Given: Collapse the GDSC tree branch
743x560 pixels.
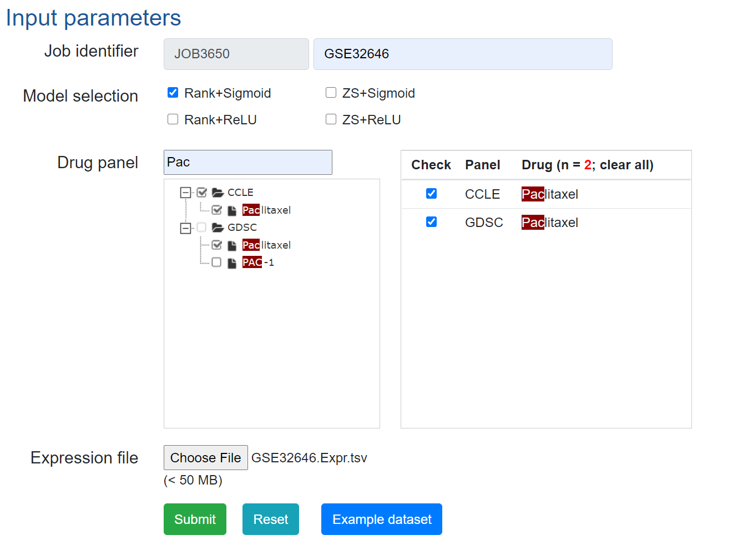Looking at the screenshot, I should [x=185, y=228].
